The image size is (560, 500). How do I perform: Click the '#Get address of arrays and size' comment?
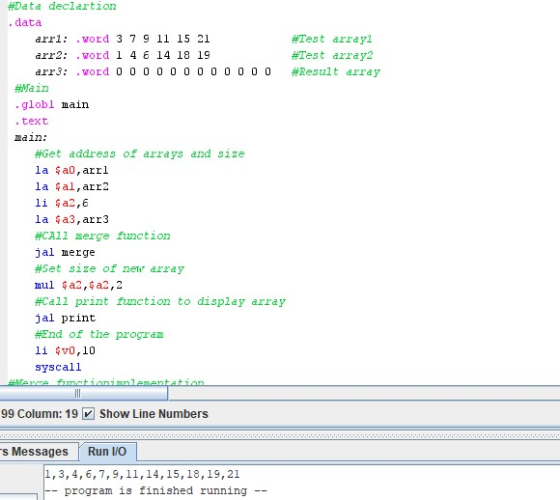point(140,154)
